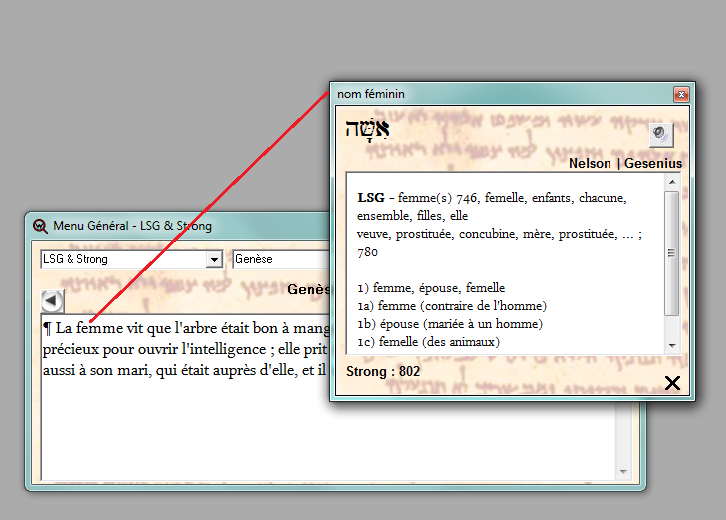Click the black X icon beside Strong 802
726x520 pixels.
672,383
